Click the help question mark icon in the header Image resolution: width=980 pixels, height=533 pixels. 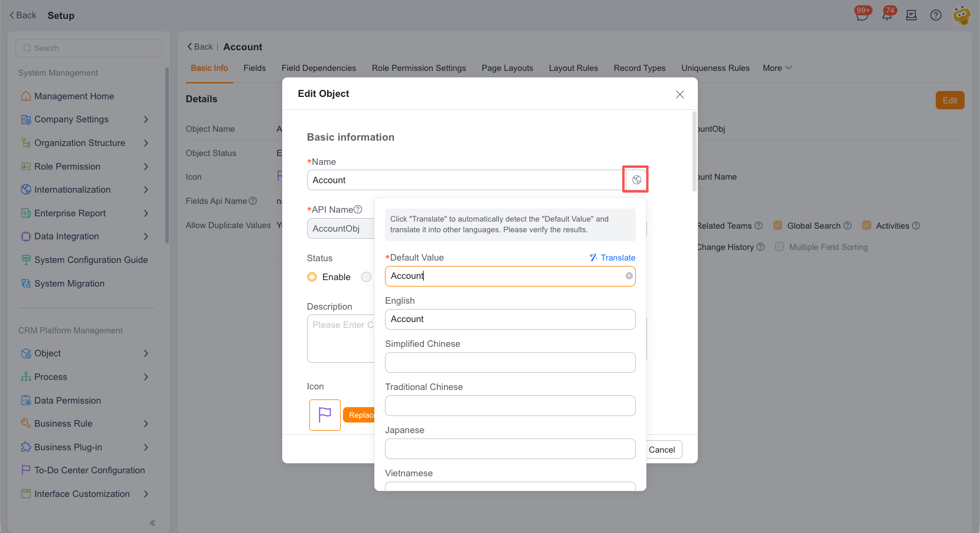936,15
